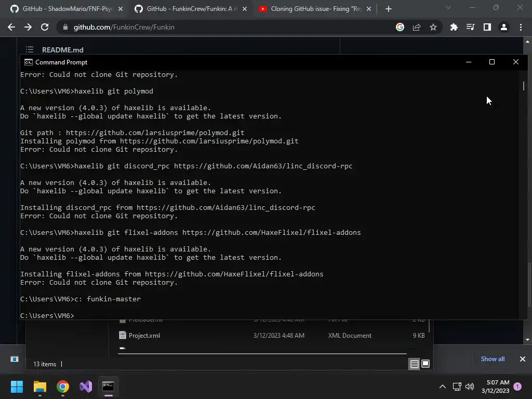The height and width of the screenshot is (399, 532).
Task: Open File Explorer from taskbar
Action: [39, 387]
